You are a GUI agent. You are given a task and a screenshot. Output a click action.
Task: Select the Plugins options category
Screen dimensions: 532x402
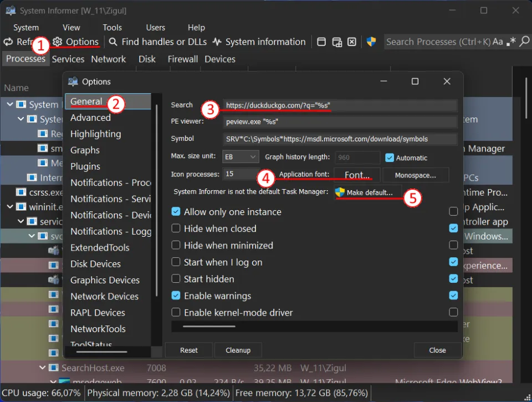click(x=108, y=167)
